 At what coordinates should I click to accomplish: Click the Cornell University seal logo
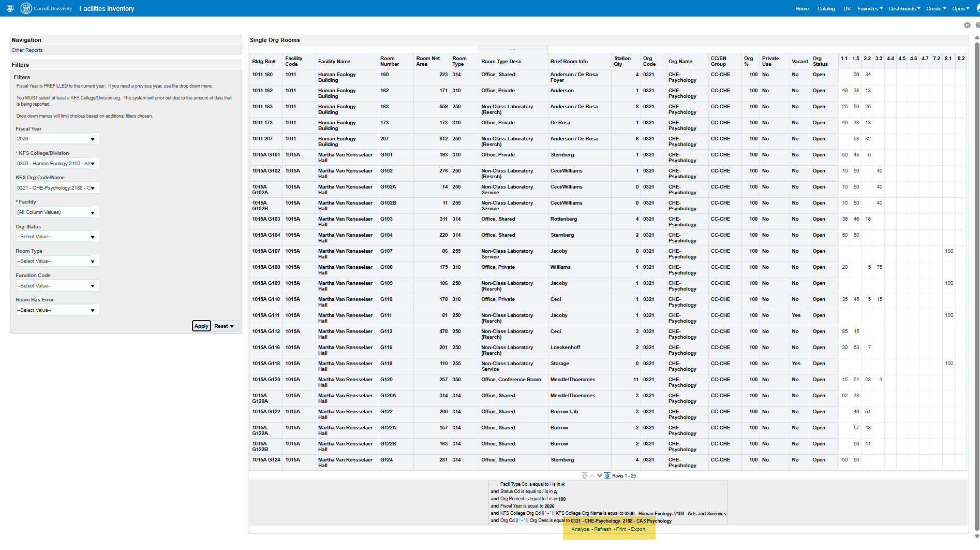tap(26, 8)
